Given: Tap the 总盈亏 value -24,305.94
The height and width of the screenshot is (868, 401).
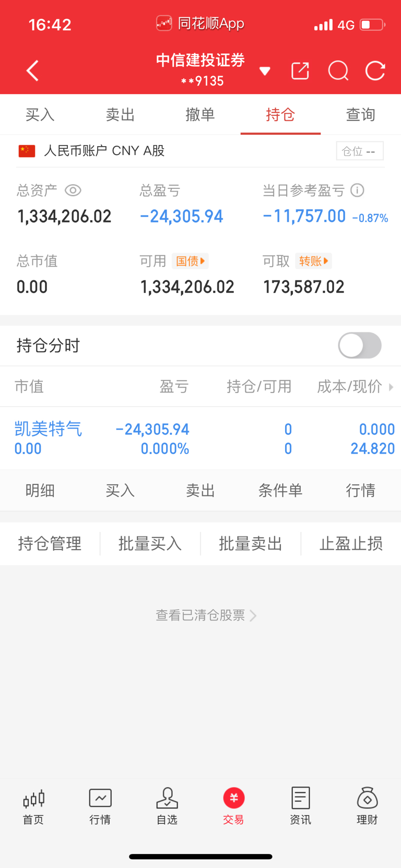Looking at the screenshot, I should 182,216.
